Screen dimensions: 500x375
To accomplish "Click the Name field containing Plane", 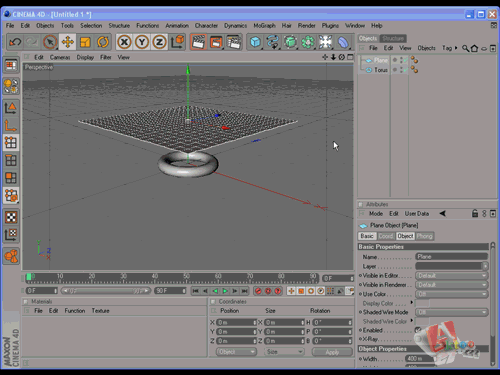I will 452,257.
